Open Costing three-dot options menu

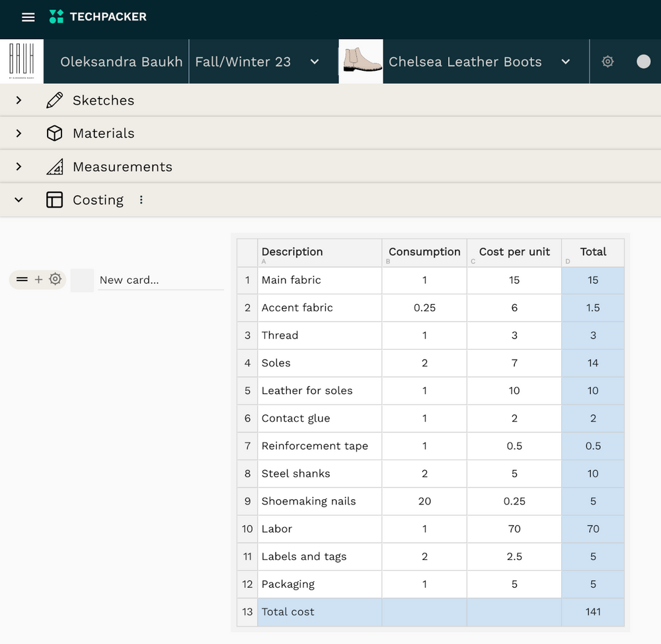[x=141, y=200]
